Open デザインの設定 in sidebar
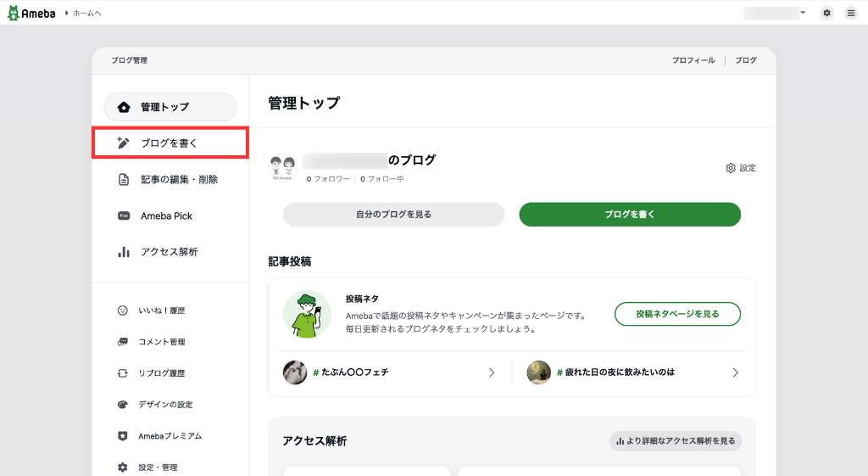This screenshot has width=868, height=476. (165, 405)
